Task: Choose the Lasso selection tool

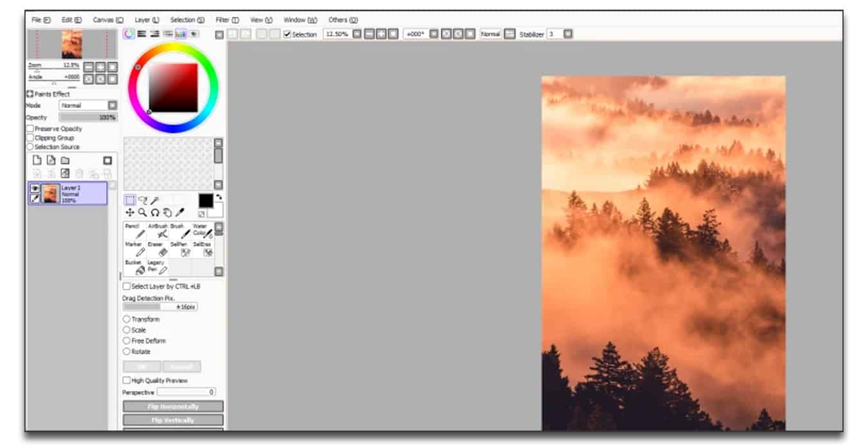Action: 142,201
